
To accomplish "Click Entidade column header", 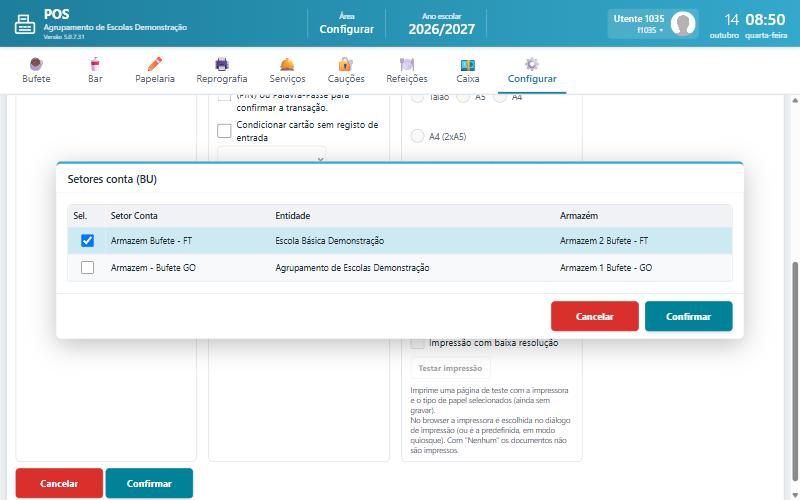I will [293, 216].
